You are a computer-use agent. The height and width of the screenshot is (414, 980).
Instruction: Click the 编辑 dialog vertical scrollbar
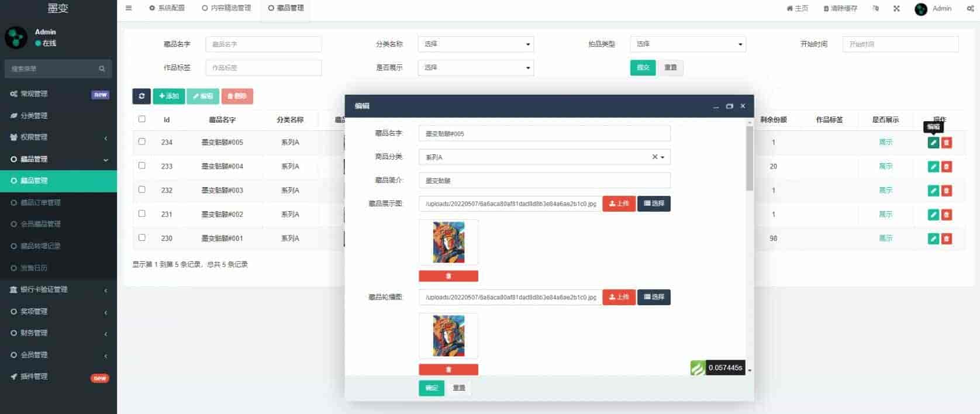coord(750,158)
